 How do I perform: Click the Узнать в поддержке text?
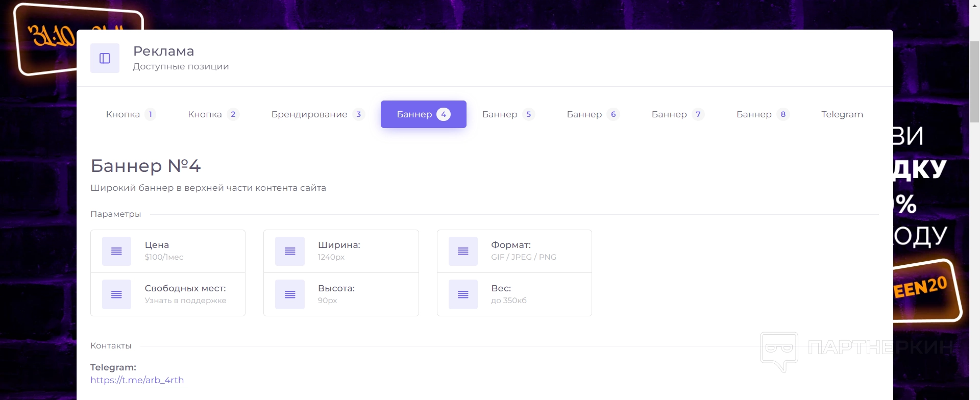tap(185, 301)
